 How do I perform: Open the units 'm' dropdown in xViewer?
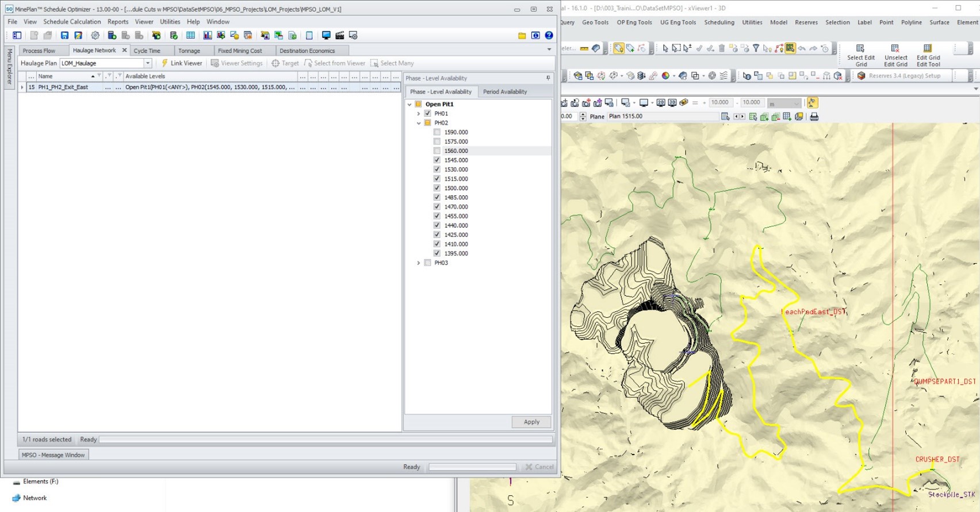pos(797,103)
